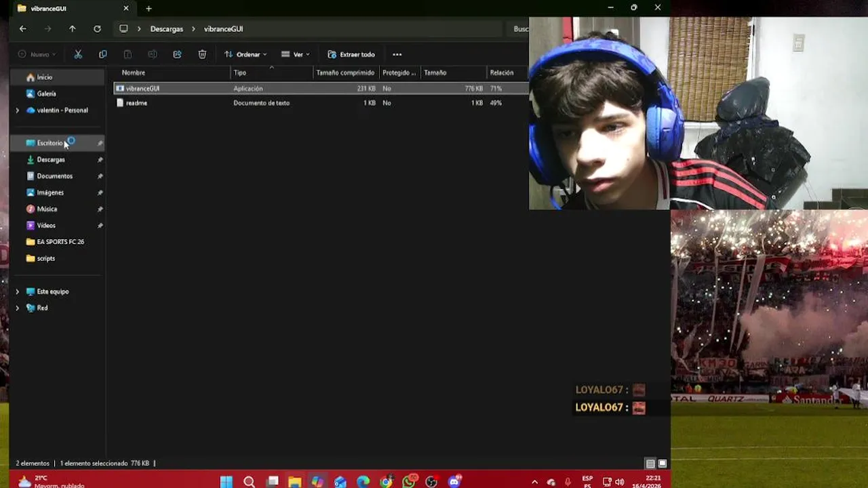Close the vibranceGUI tab
Screen dimensions: 868x488
125,8
